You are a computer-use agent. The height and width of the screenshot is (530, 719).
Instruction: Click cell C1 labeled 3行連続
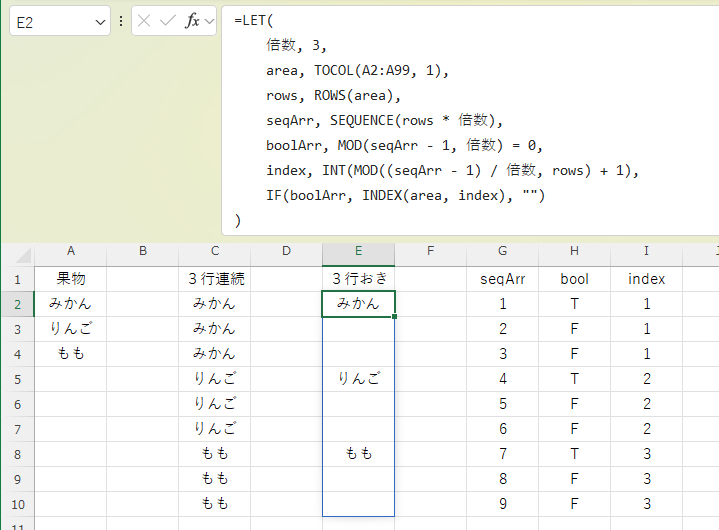(215, 279)
